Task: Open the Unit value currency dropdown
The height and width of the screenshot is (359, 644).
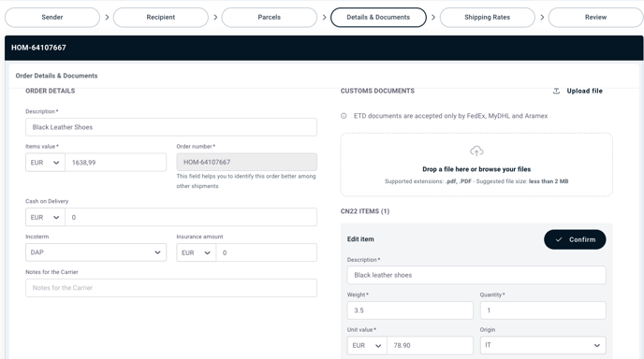Action: click(x=367, y=346)
